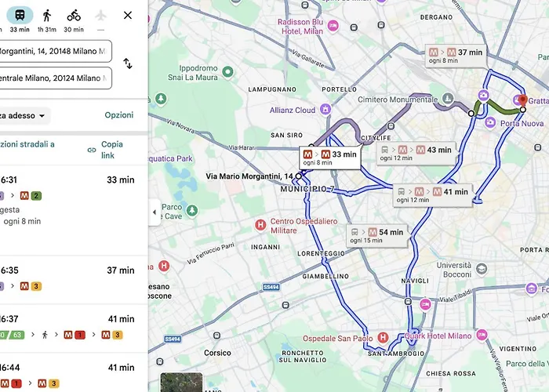Choose the 6:37 departure 41 min route

[x=74, y=328]
